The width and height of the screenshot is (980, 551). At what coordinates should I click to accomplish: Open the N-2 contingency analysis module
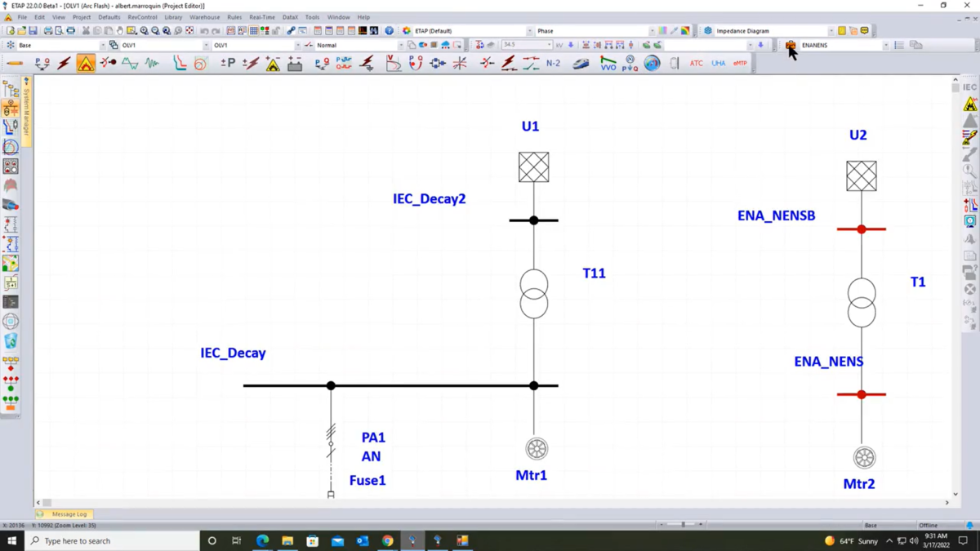(553, 63)
